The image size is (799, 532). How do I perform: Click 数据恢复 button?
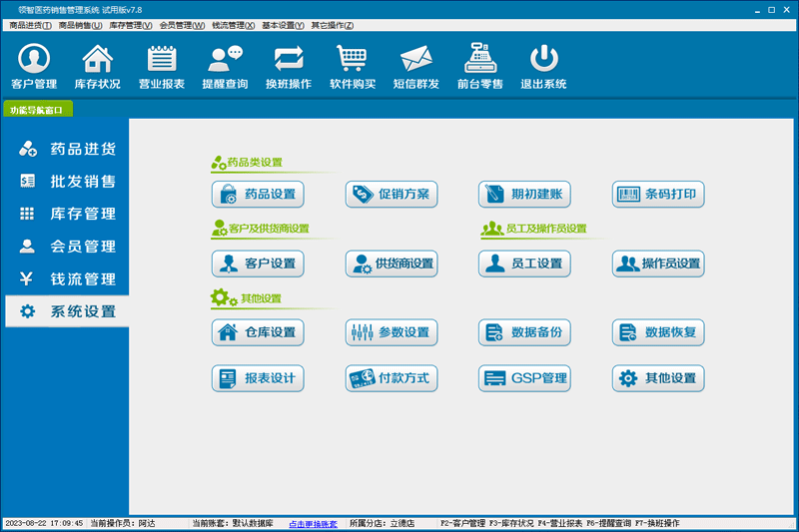(x=658, y=332)
